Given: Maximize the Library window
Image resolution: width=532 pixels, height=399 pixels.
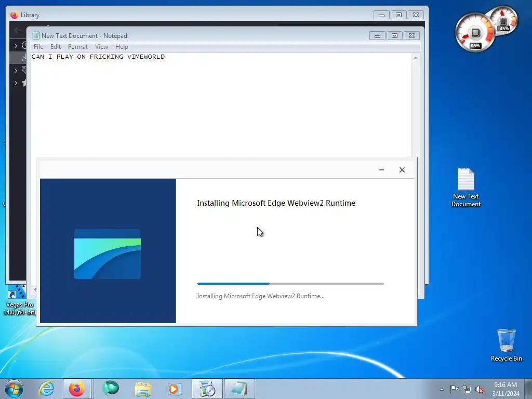Looking at the screenshot, I should [x=398, y=15].
